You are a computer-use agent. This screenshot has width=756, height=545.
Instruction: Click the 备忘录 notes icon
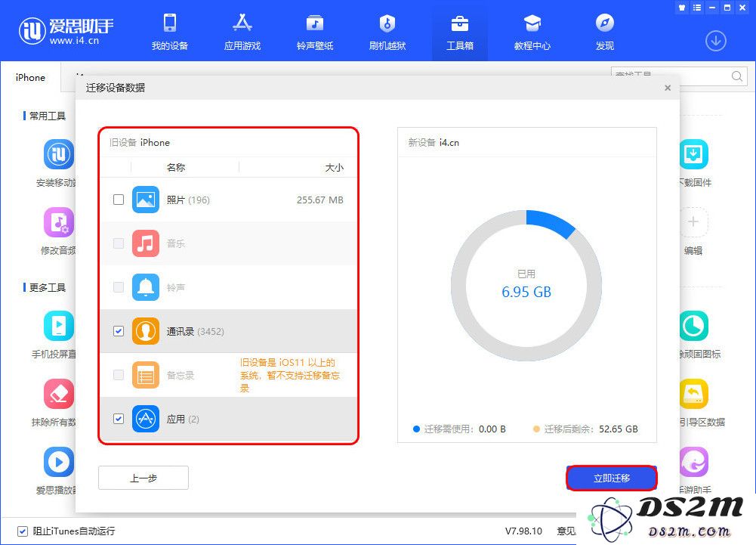click(146, 375)
